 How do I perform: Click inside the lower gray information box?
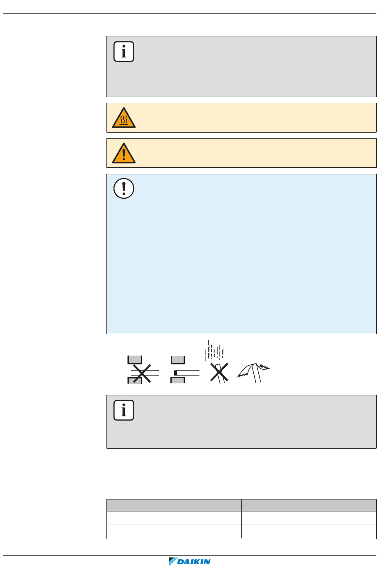(241, 422)
